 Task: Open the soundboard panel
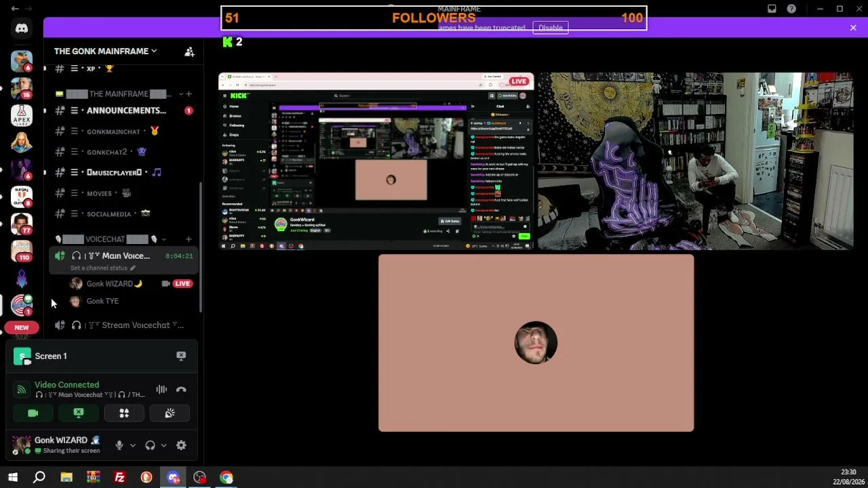pos(170,413)
